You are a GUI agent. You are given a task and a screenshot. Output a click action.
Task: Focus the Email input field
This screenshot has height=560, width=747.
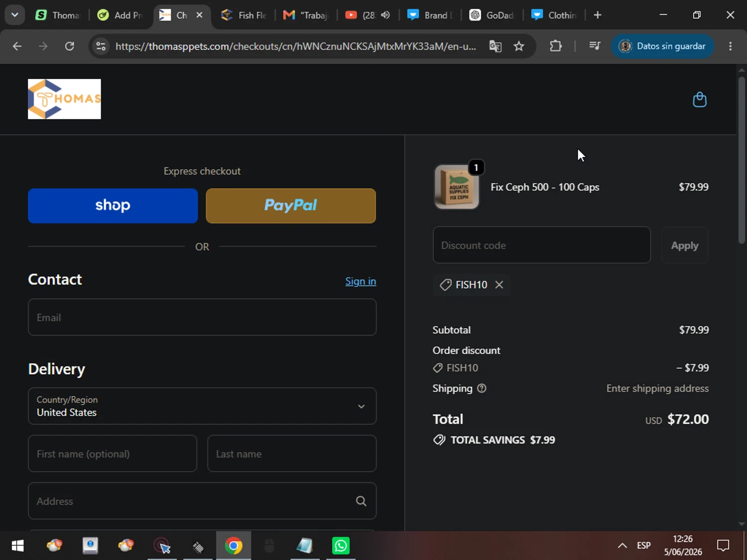tap(202, 317)
